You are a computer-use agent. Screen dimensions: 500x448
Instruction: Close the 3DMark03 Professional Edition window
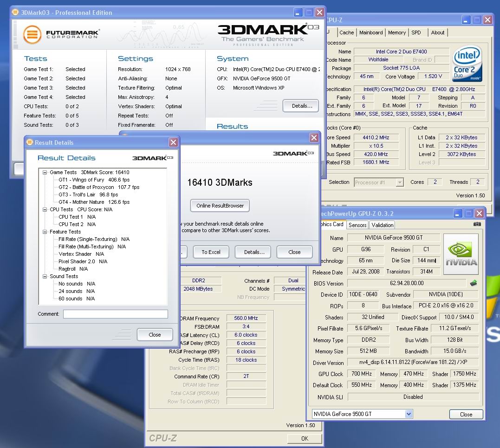click(x=319, y=13)
